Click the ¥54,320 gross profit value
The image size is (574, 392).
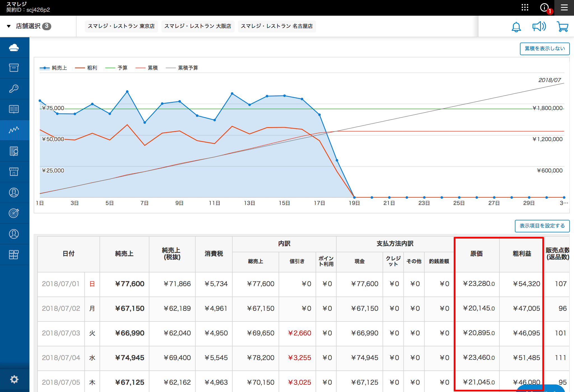tap(526, 284)
